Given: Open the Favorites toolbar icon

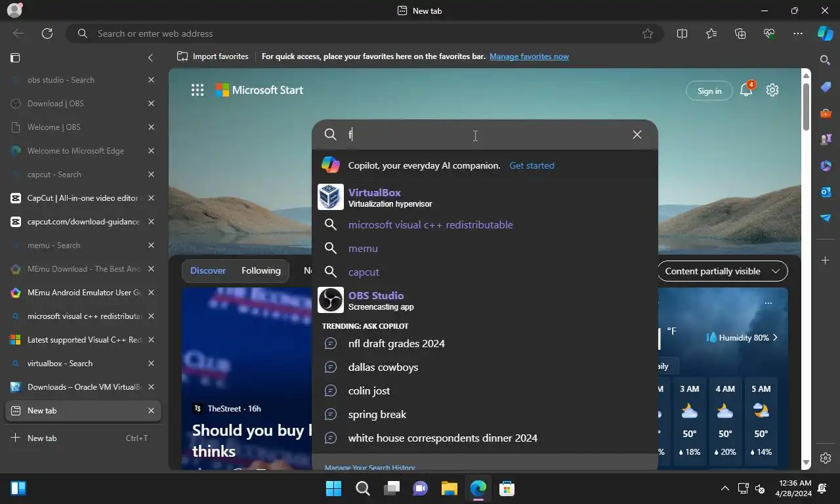Looking at the screenshot, I should point(711,33).
